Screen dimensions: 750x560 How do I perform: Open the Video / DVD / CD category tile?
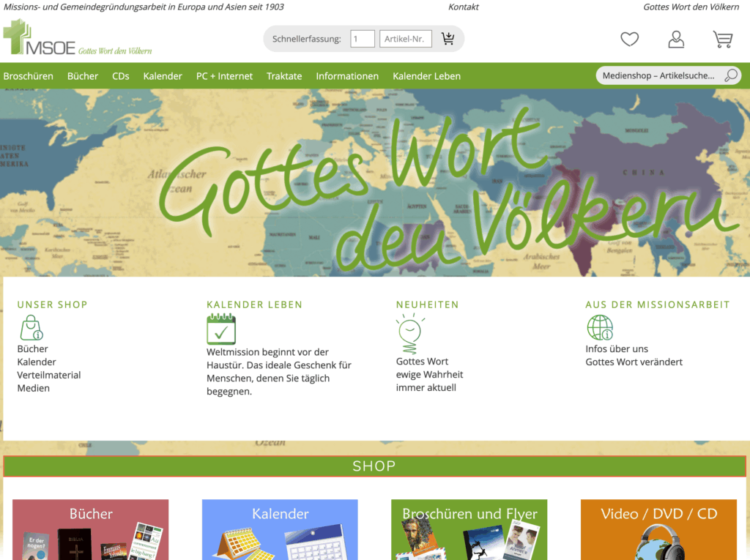point(658,529)
